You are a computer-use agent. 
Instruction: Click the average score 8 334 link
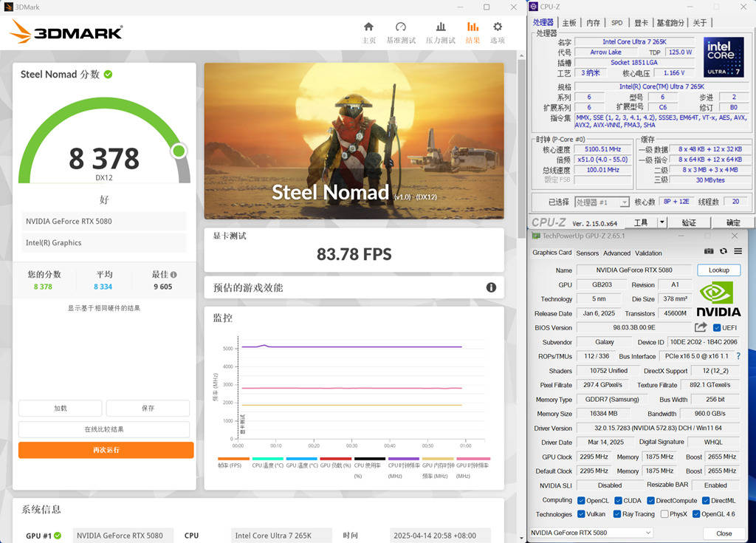(x=103, y=287)
